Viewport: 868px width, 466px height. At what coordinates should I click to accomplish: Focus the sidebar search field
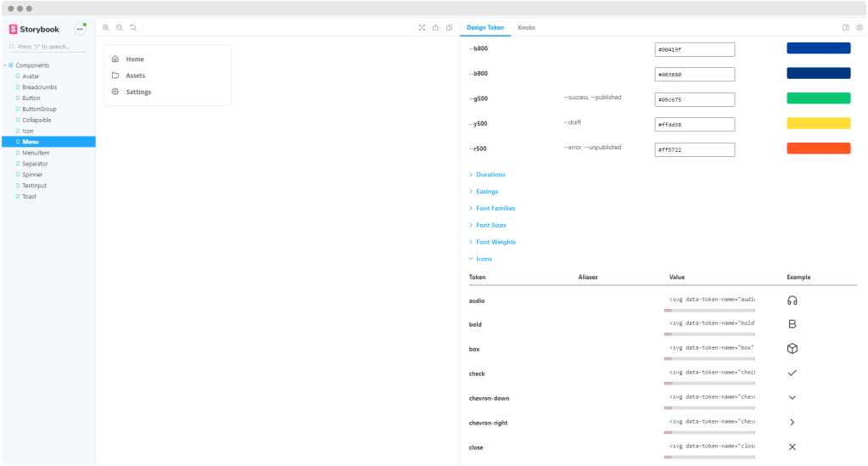(51, 47)
